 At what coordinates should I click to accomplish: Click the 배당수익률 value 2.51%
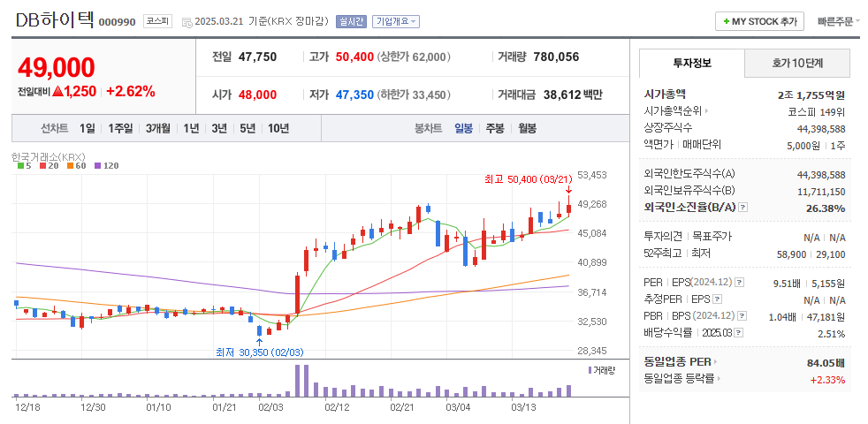pos(831,334)
